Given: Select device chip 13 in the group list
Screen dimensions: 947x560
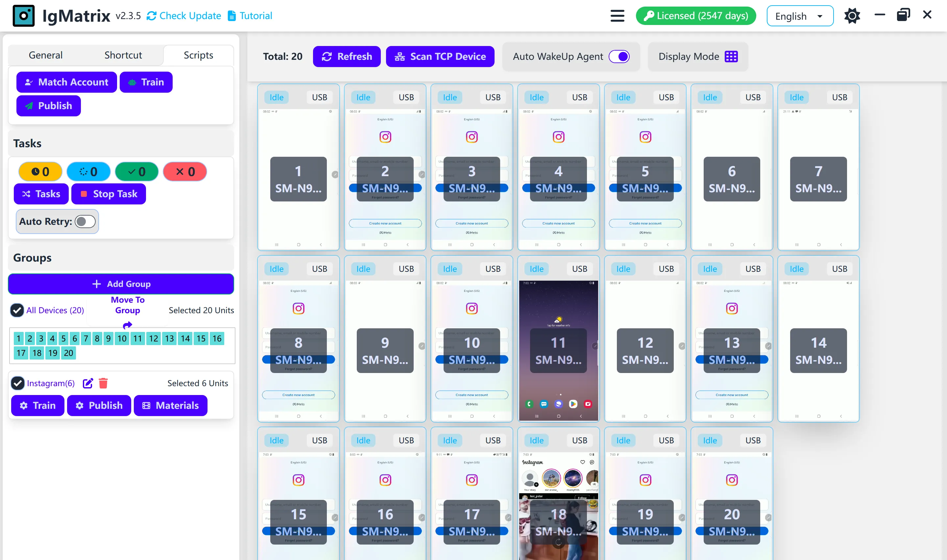Looking at the screenshot, I should [169, 338].
